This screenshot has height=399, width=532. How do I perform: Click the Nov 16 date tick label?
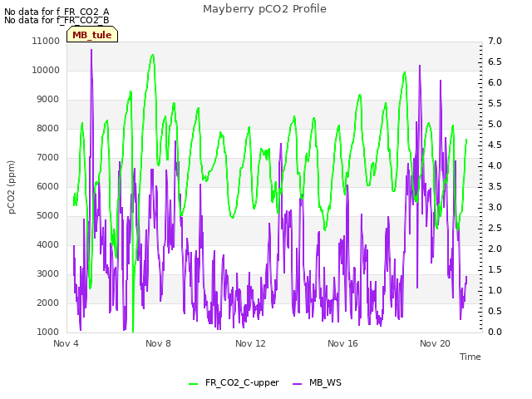point(342,343)
